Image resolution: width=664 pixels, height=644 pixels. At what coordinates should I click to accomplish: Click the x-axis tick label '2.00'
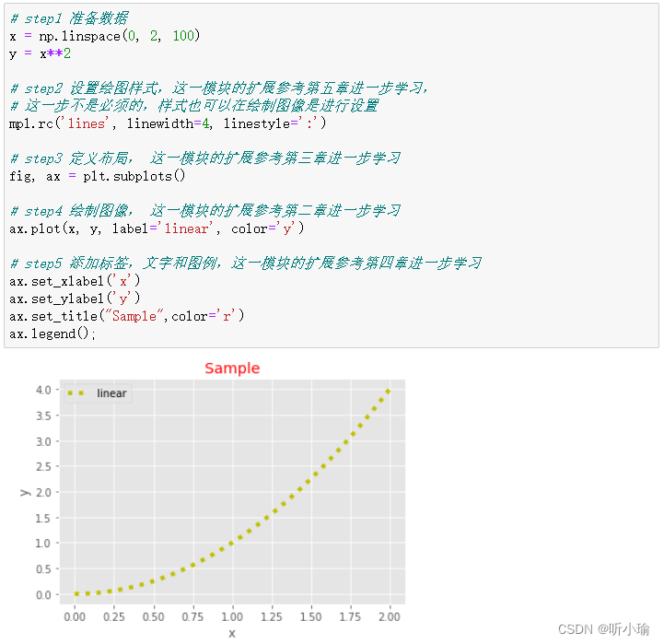click(x=390, y=616)
